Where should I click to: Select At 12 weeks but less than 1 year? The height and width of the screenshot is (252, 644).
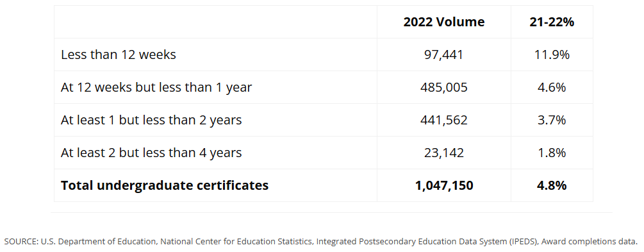pos(156,87)
